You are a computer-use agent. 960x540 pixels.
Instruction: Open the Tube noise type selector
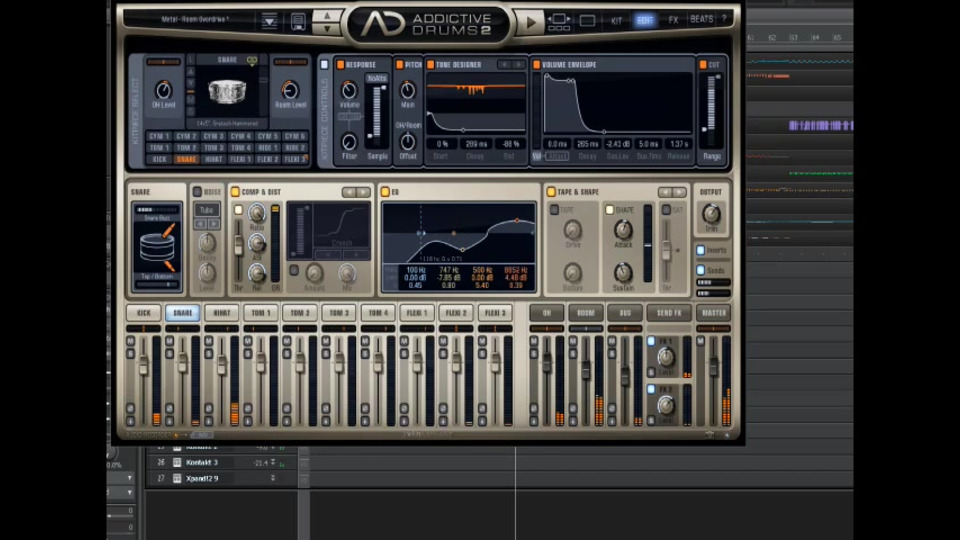point(207,210)
